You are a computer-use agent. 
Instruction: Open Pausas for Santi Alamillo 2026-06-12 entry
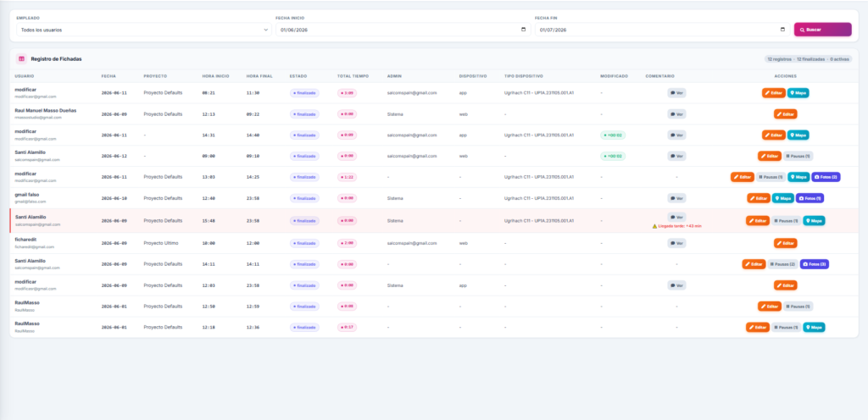(798, 156)
